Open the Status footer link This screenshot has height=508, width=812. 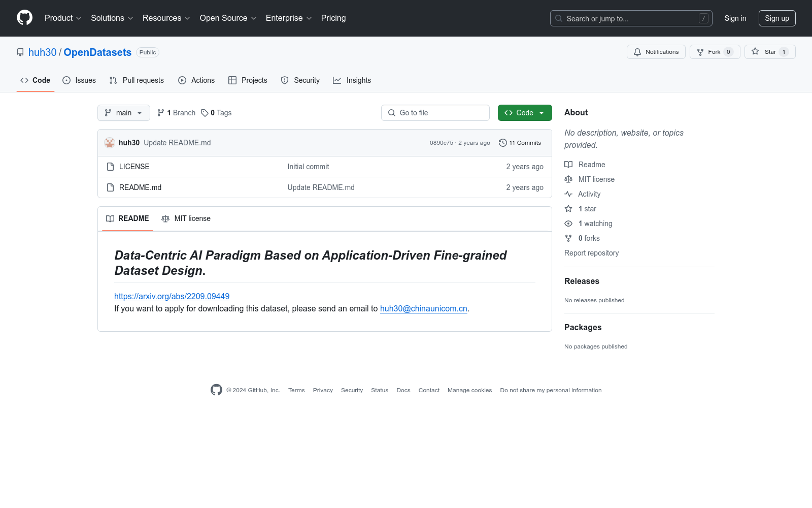point(380,390)
